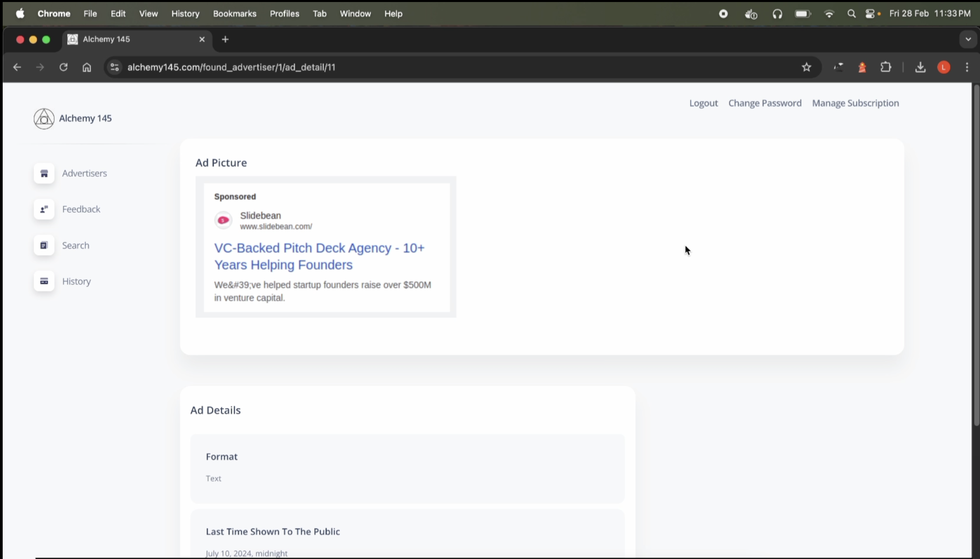Open the File menu
The width and height of the screenshot is (980, 559).
click(90, 14)
